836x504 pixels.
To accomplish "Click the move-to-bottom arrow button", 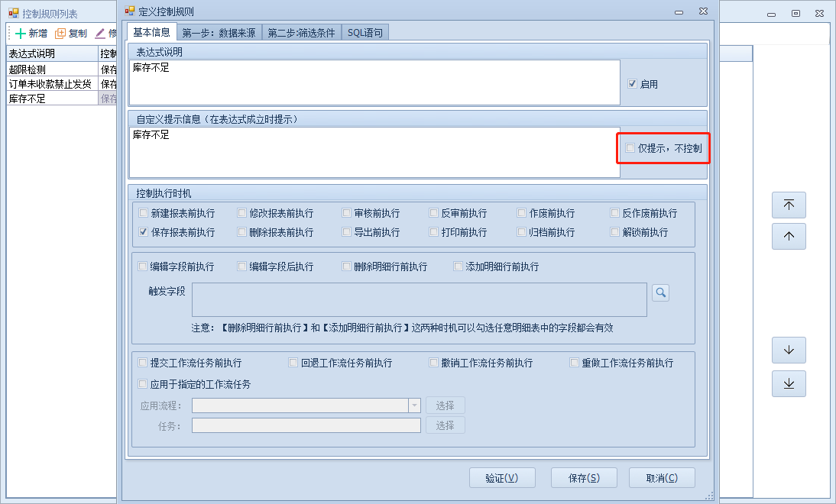I will pyautogui.click(x=789, y=383).
